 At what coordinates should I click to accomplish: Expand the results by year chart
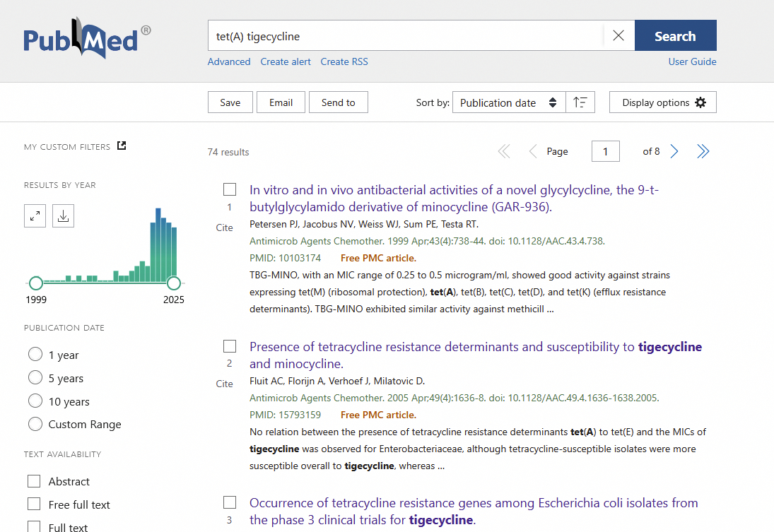[x=35, y=215]
